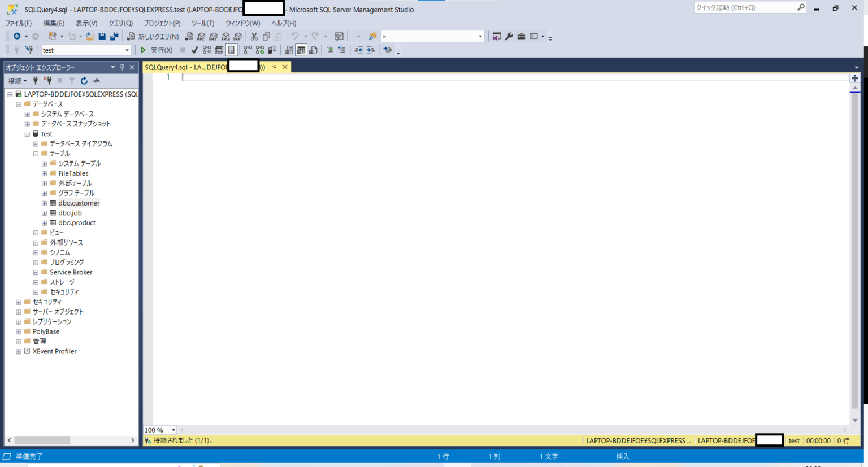868x467 pixels.
Task: Open the 100% zoom level dropdown
Action: 173,430
